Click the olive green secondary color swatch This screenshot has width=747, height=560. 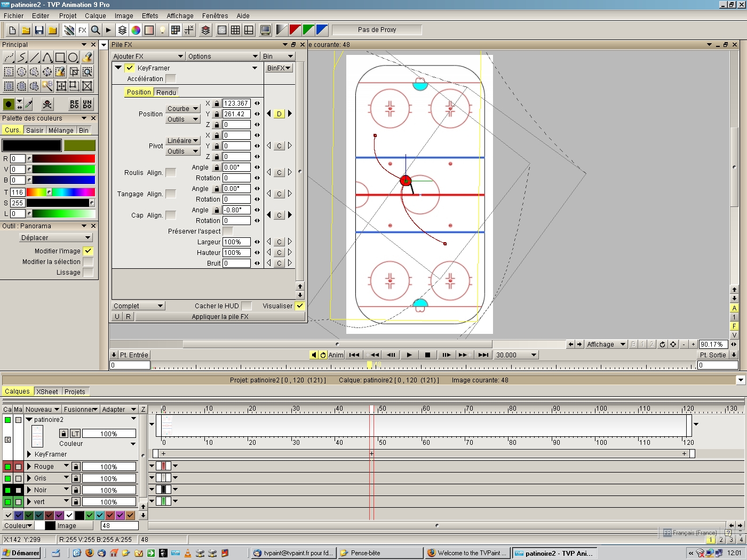pyautogui.click(x=80, y=145)
